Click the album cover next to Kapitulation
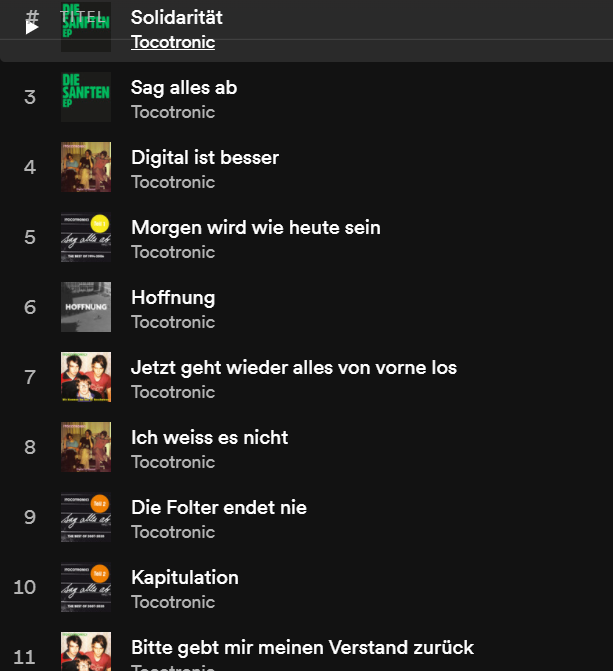The height and width of the screenshot is (671, 613). 86,587
